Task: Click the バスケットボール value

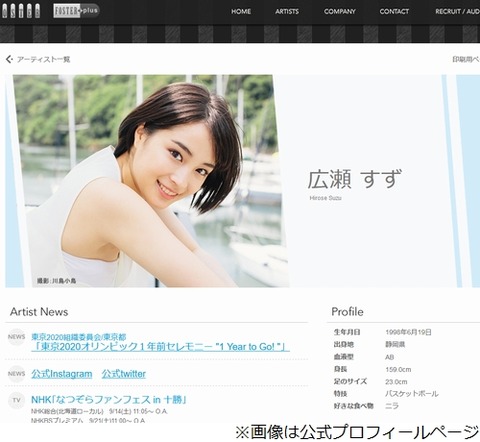Action: [412, 394]
